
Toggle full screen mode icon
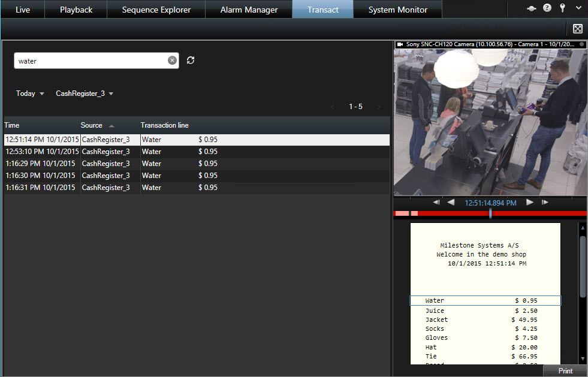(577, 29)
